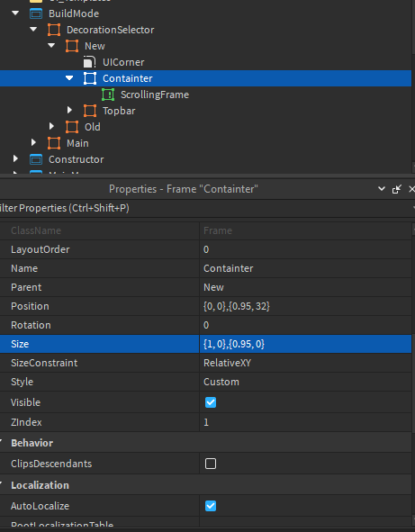Toggle the AutoLocalize checkbox

pos(211,506)
